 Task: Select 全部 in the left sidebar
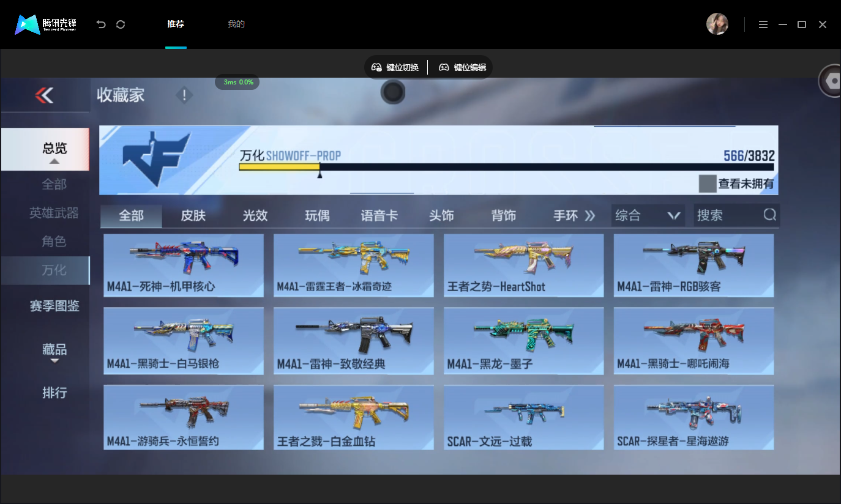click(x=54, y=184)
